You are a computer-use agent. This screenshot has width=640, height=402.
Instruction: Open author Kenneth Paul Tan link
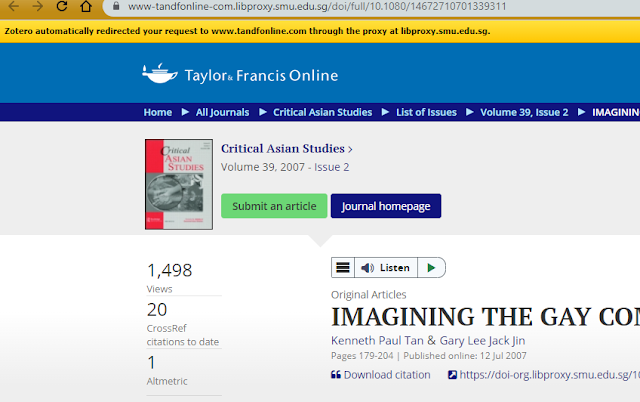point(377,340)
